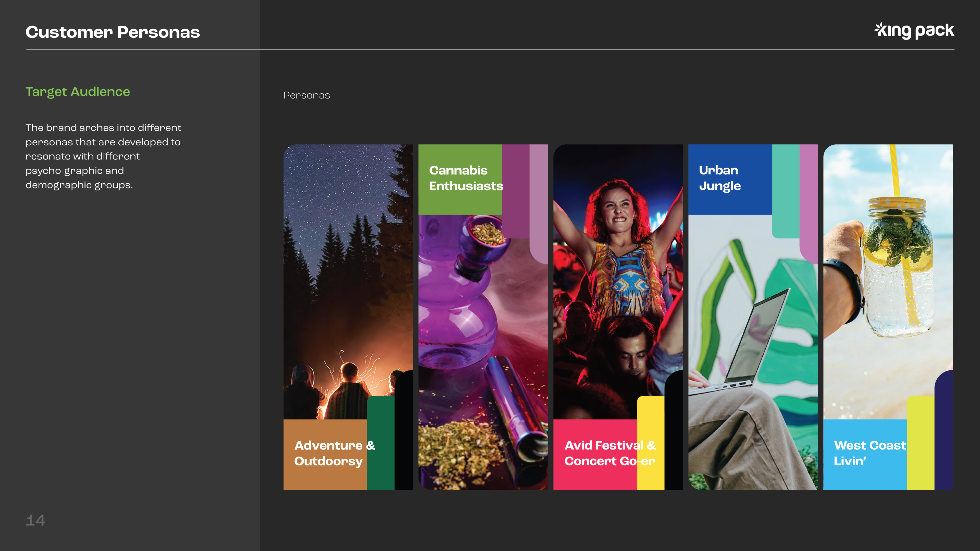Select the Target Audience heading
Image resolution: width=980 pixels, height=551 pixels.
[78, 92]
